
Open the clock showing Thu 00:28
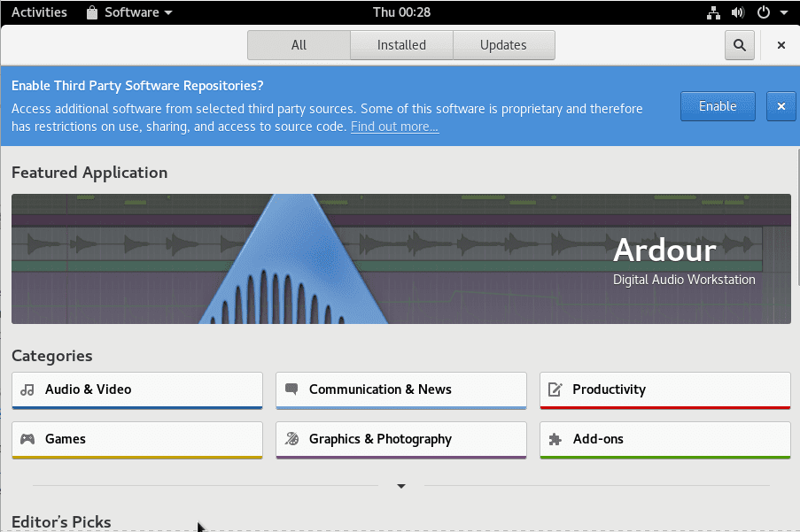click(x=401, y=12)
